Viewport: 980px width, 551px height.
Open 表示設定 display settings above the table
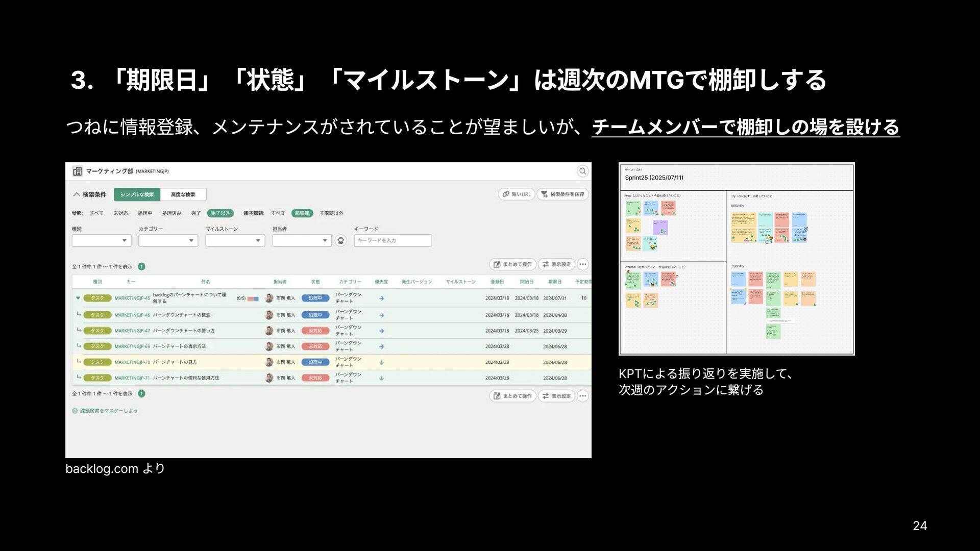click(x=556, y=264)
